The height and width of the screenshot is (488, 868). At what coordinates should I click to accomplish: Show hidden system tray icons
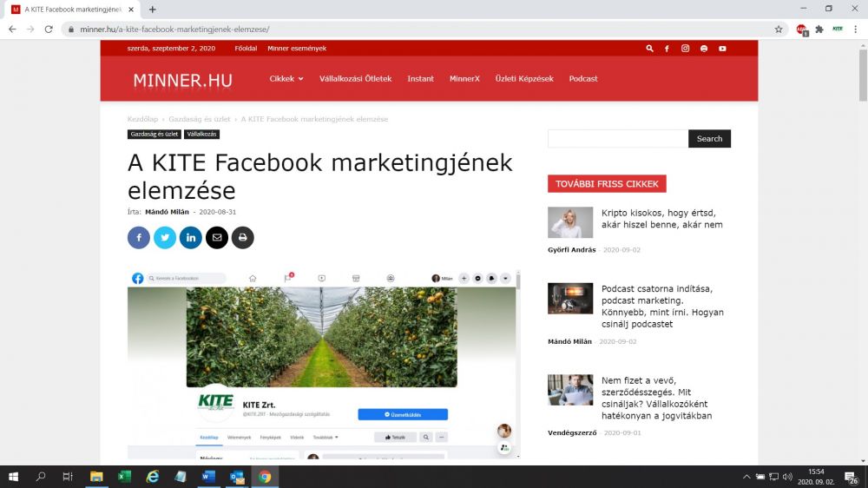[746, 477]
